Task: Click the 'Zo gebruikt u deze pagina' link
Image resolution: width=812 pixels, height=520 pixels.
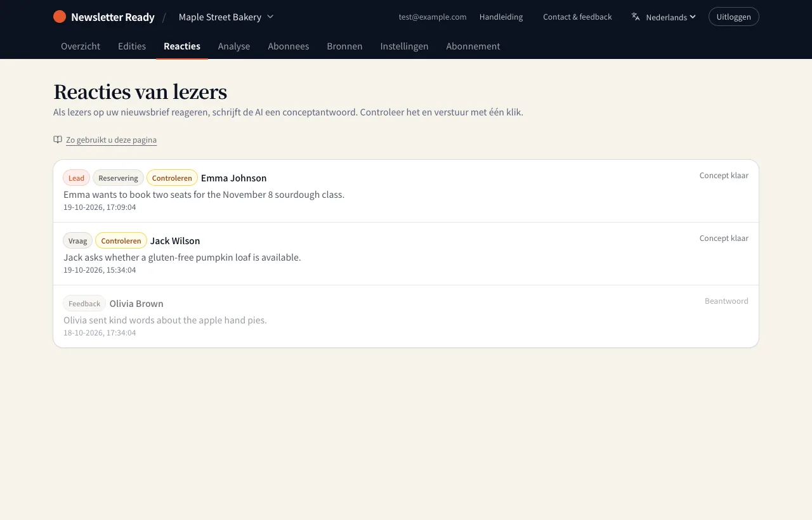Action: [111, 140]
